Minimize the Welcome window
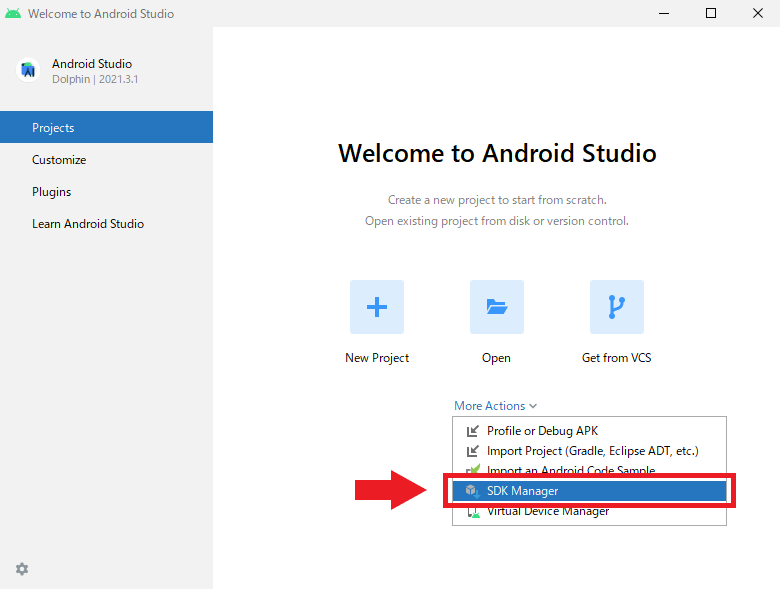This screenshot has height=589, width=780. [664, 13]
